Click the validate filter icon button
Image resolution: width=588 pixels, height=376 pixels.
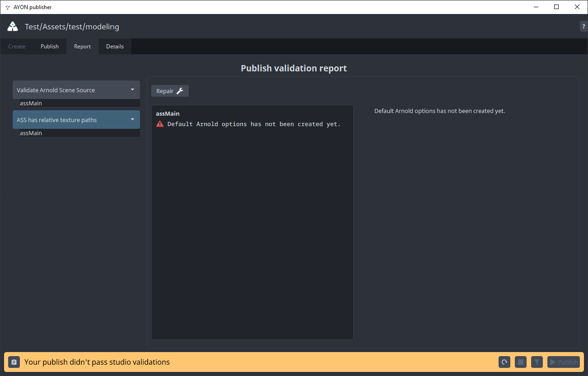(537, 362)
